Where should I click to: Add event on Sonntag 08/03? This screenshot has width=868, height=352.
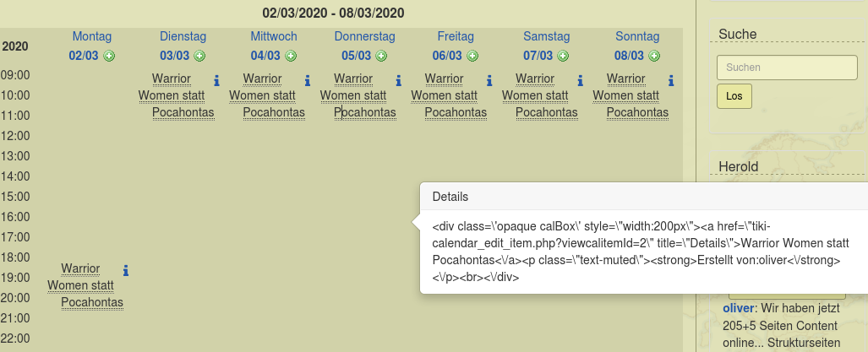(x=654, y=56)
